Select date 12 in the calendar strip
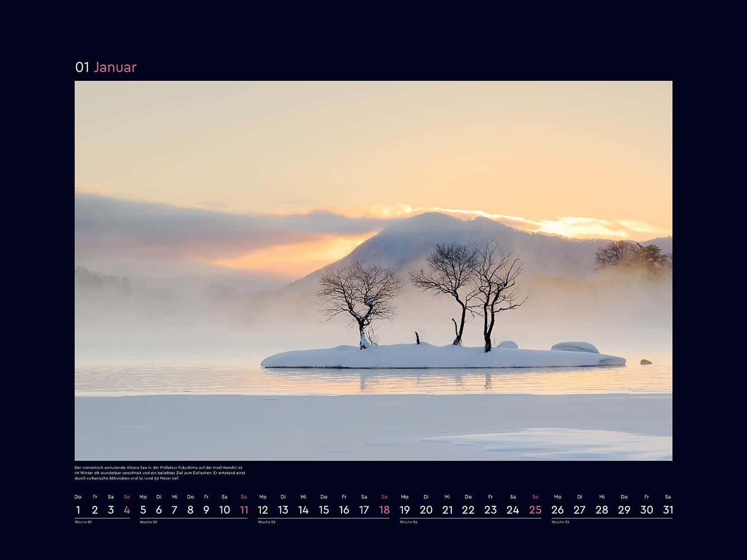This screenshot has width=747, height=560. tap(263, 510)
